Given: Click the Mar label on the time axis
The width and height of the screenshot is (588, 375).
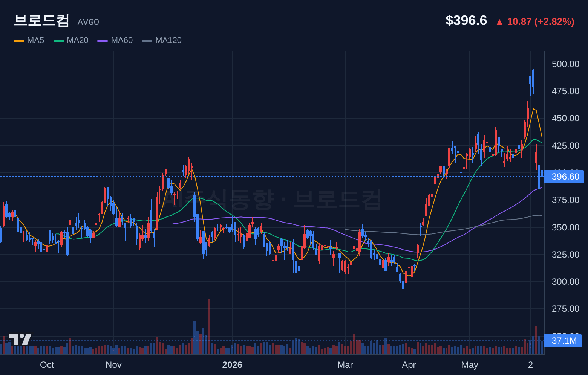Looking at the screenshot, I should click(x=345, y=365).
